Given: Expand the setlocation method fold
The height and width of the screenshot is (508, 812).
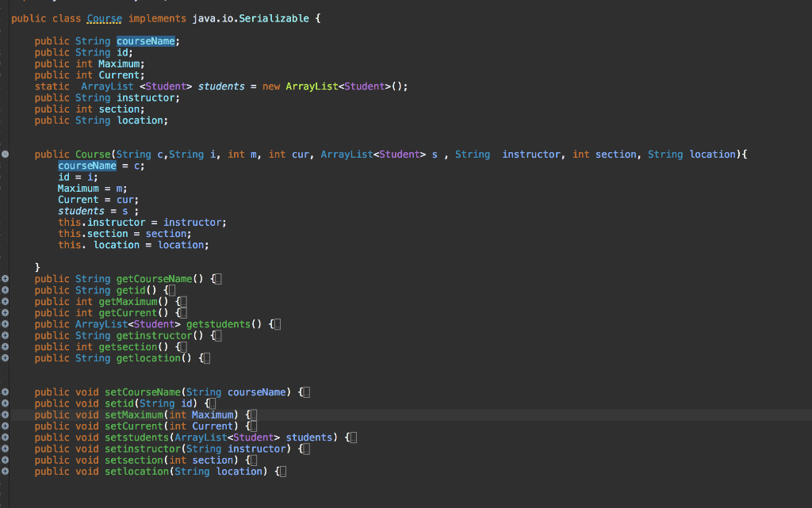Looking at the screenshot, I should [x=5, y=472].
